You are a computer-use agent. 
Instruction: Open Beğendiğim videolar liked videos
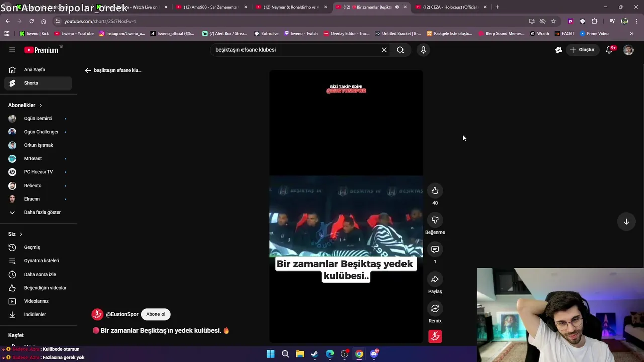(x=38, y=288)
